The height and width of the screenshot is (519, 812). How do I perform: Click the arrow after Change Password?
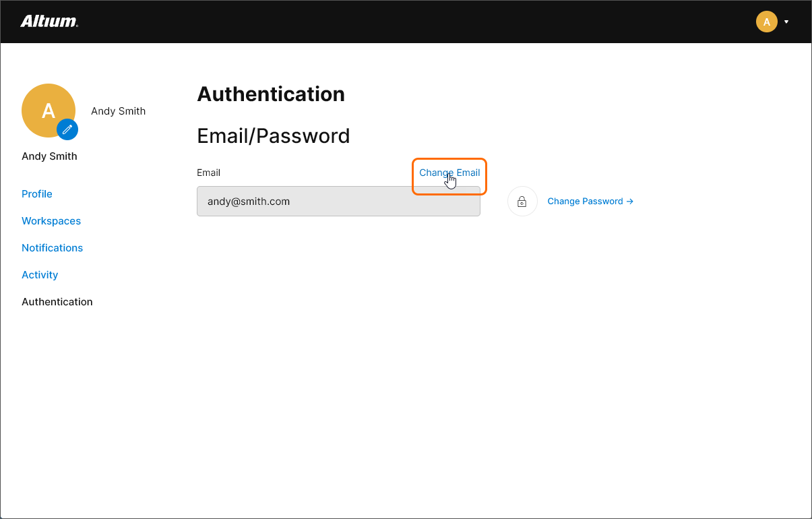click(x=629, y=202)
